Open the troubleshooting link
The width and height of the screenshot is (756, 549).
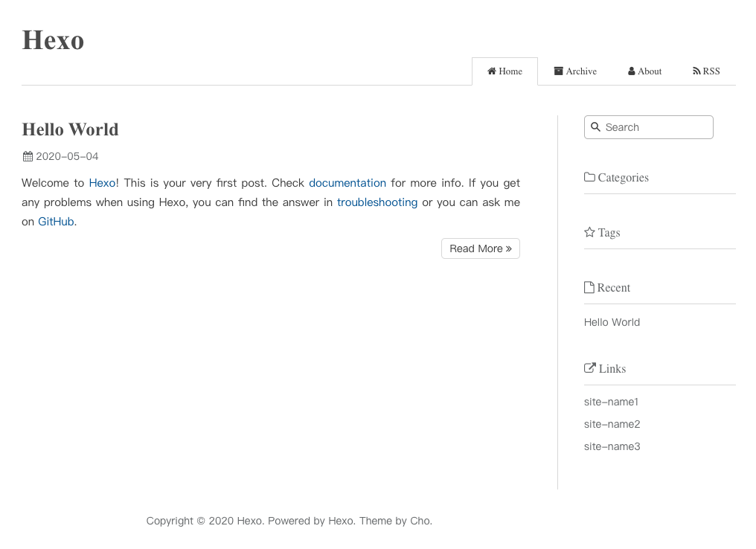377,202
